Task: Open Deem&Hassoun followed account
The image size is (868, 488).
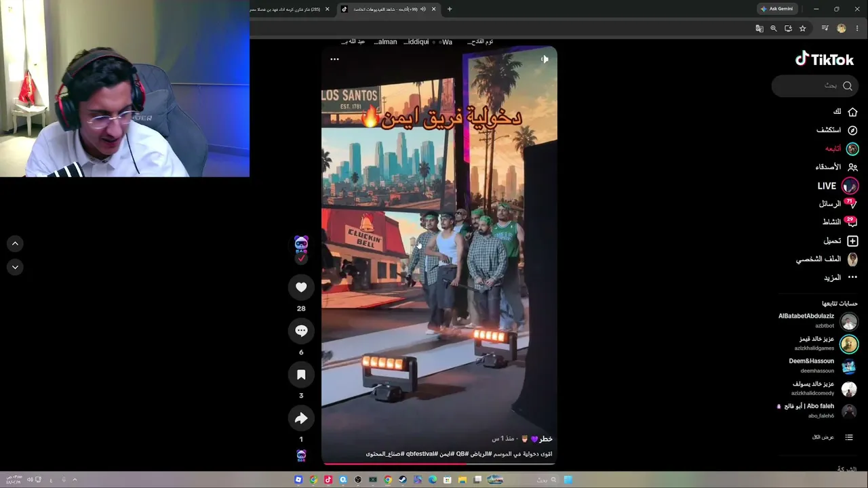Action: pyautogui.click(x=823, y=366)
